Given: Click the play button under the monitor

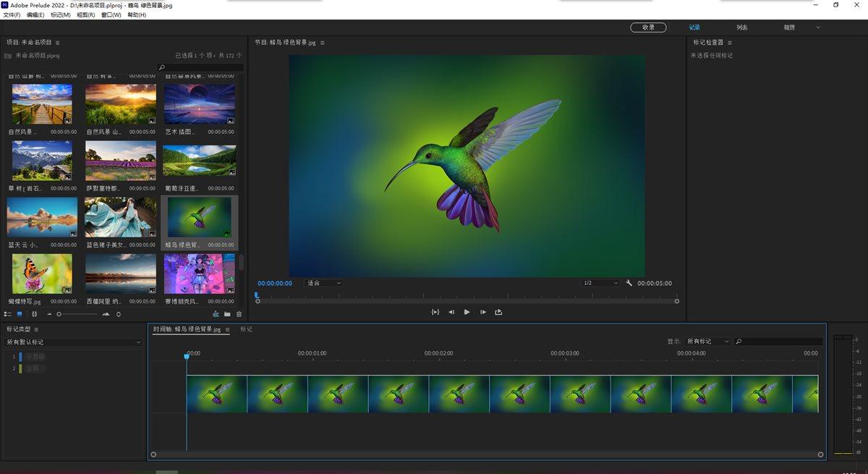Looking at the screenshot, I should click(x=467, y=312).
